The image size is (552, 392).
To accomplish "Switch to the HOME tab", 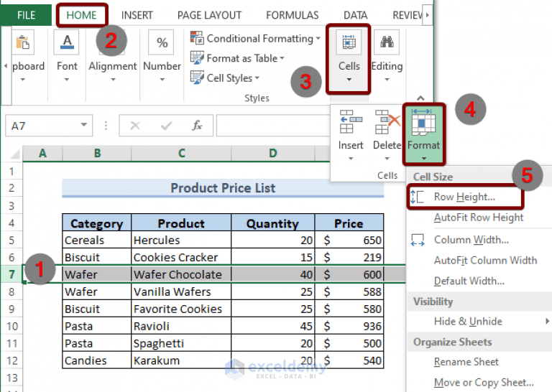I will pos(81,15).
